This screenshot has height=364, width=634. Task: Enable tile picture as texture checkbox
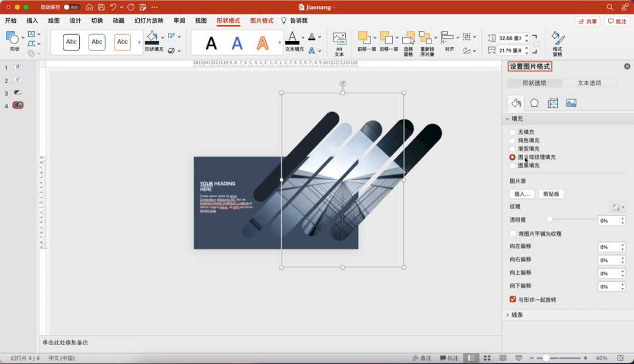click(512, 233)
